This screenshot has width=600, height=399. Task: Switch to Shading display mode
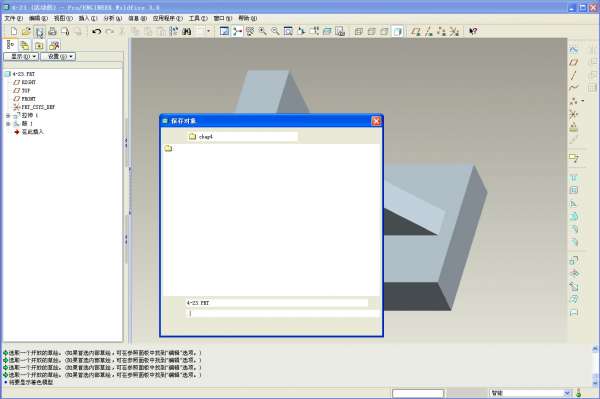pyautogui.click(x=398, y=31)
